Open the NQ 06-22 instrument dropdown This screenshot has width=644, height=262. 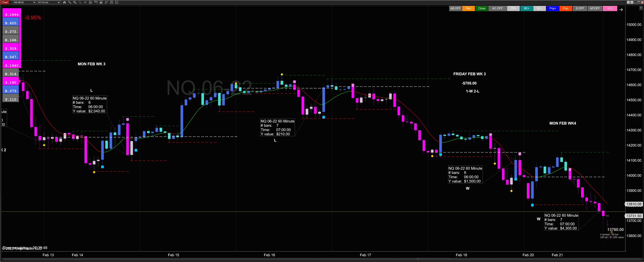(24, 2)
